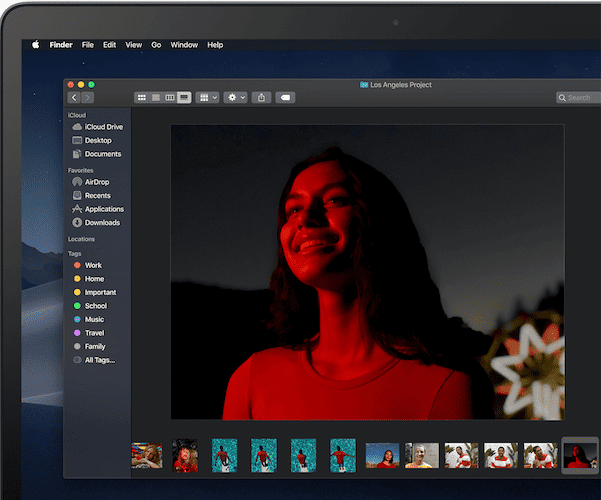
Task: Open the Apple menu
Action: click(x=35, y=45)
